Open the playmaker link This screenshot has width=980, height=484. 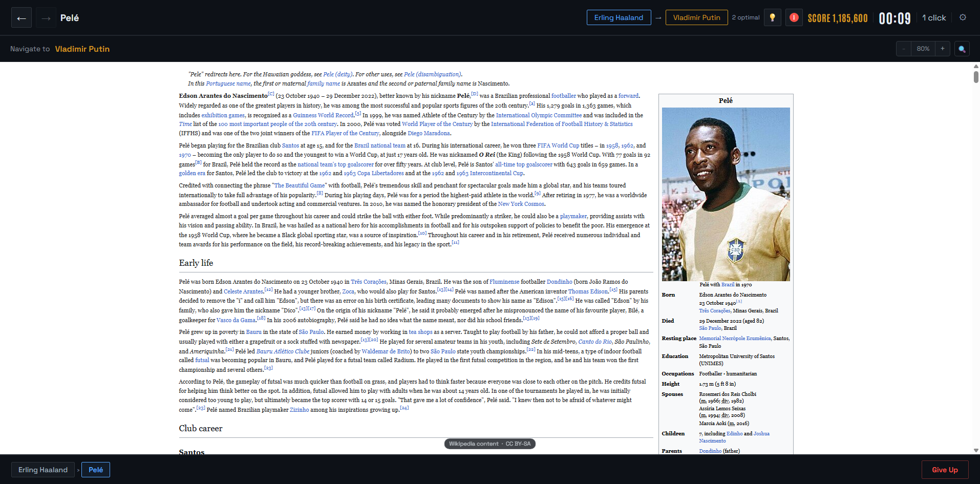[573, 216]
